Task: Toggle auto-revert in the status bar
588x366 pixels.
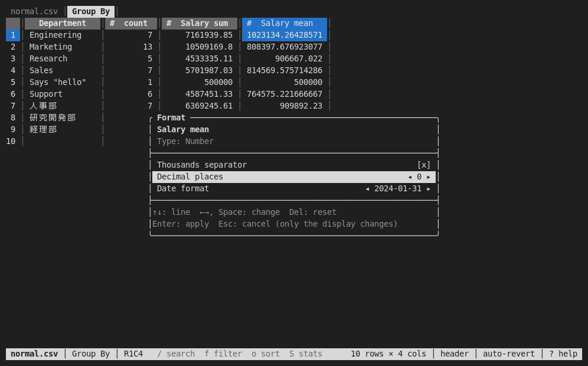Action: [x=508, y=354]
